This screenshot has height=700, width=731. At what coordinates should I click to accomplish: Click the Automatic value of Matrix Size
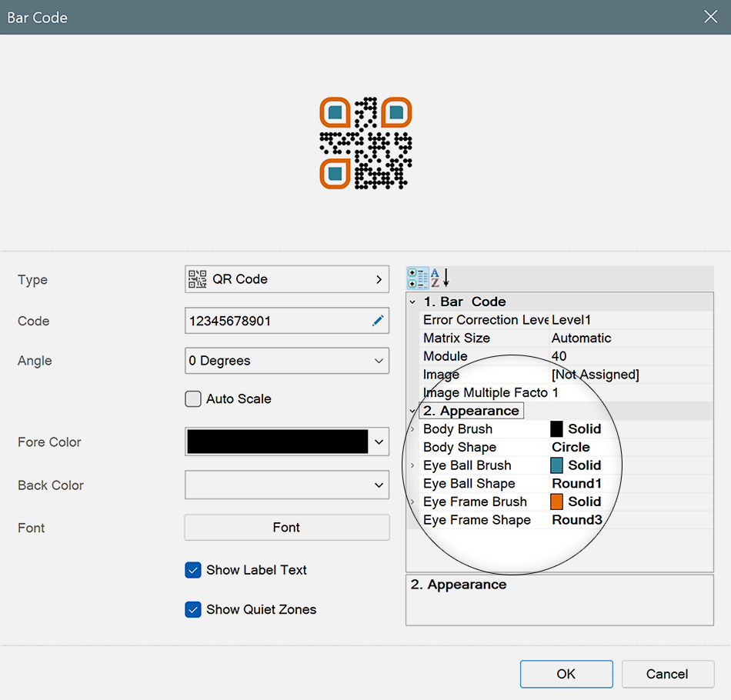(582, 338)
